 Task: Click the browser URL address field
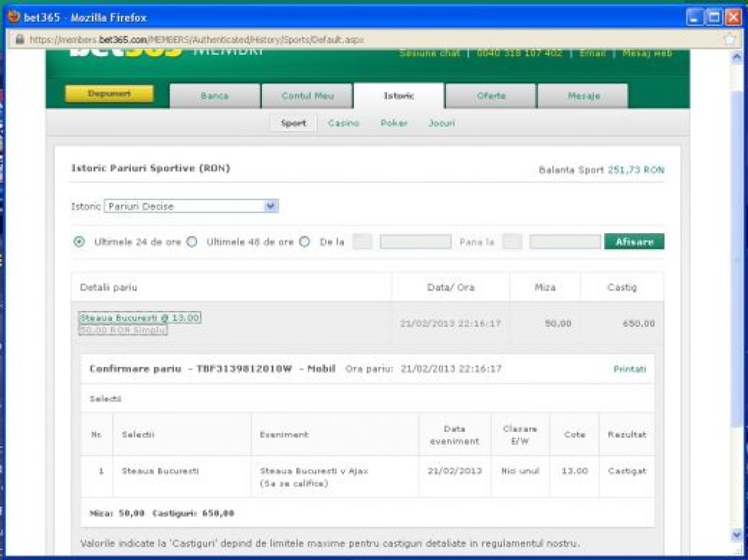point(374,40)
